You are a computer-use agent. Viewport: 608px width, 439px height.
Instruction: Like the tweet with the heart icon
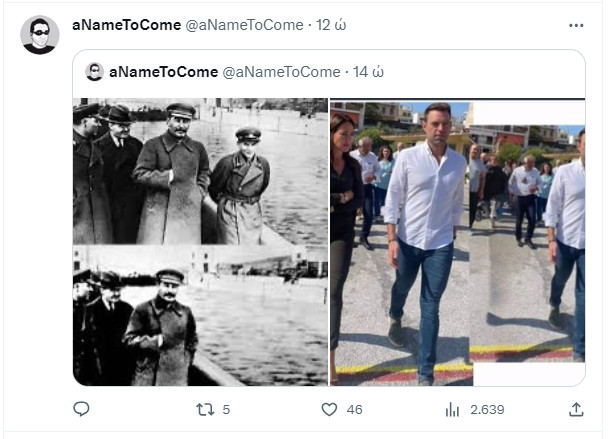pos(329,409)
